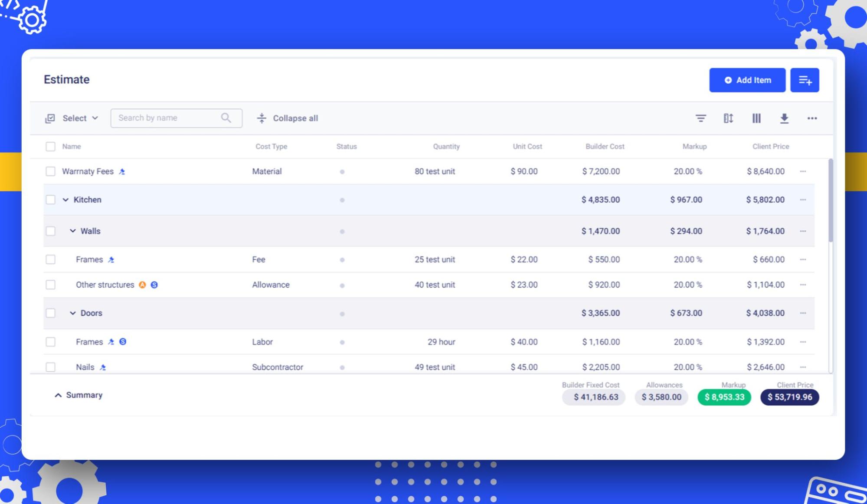Tick the Kitchen group checkbox

pos(50,200)
